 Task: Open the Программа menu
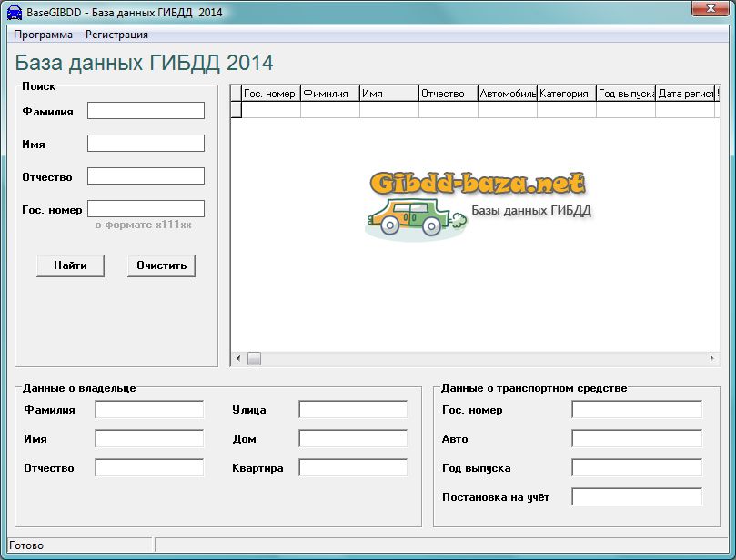[x=43, y=35]
